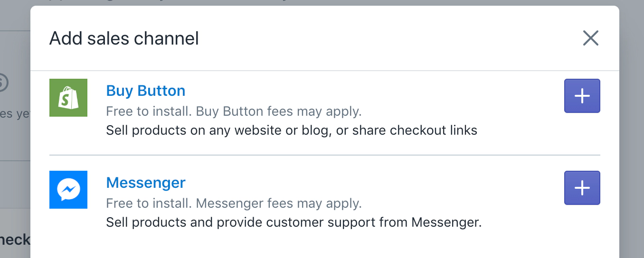644x258 pixels.
Task: Click the blue Messenger logo icon
Action: coord(68,190)
